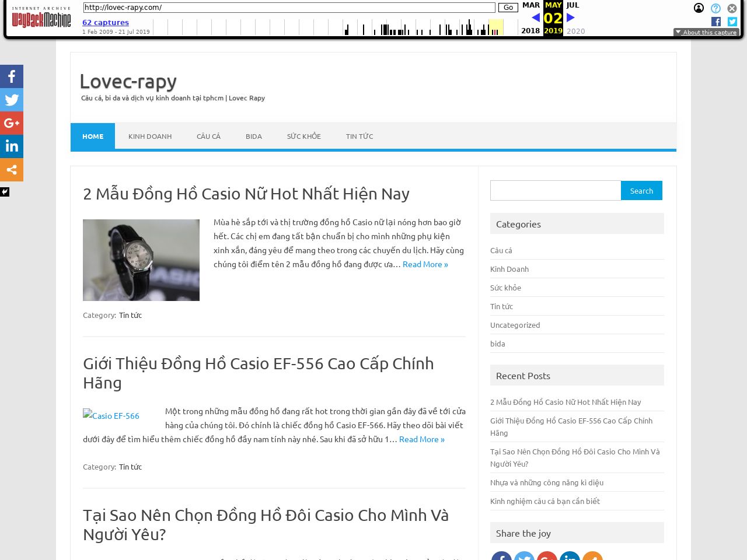The image size is (747, 560).
Task: Expand the About this capture panel
Action: coord(706,32)
